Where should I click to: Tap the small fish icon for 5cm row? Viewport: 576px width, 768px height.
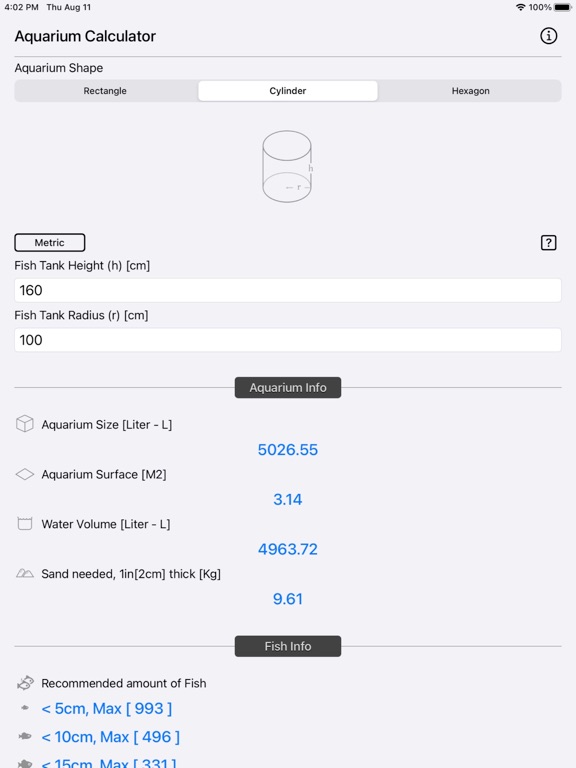coord(24,708)
